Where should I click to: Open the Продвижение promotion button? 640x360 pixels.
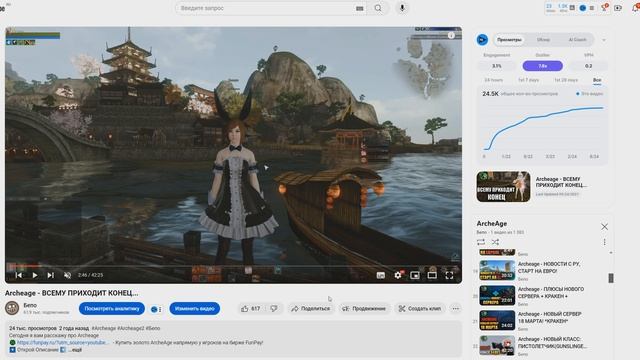point(364,309)
